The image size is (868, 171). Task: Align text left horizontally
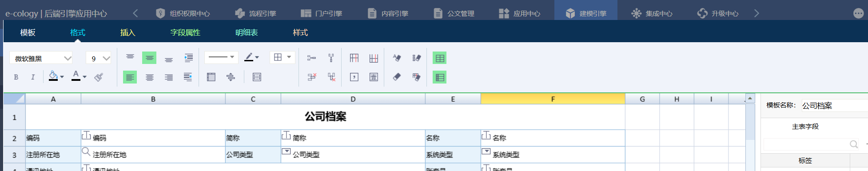click(x=130, y=77)
